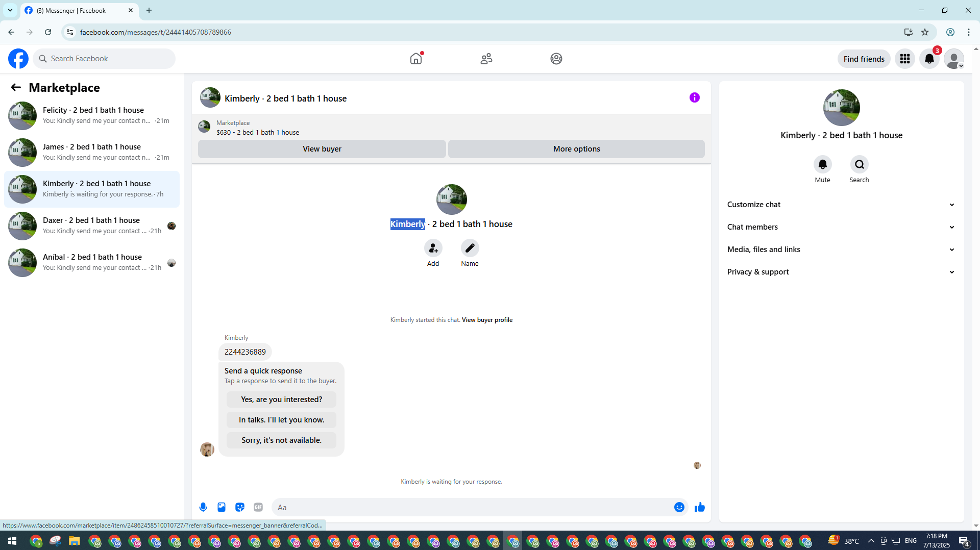
Task: Open the Notifications bell
Action: 929,59
